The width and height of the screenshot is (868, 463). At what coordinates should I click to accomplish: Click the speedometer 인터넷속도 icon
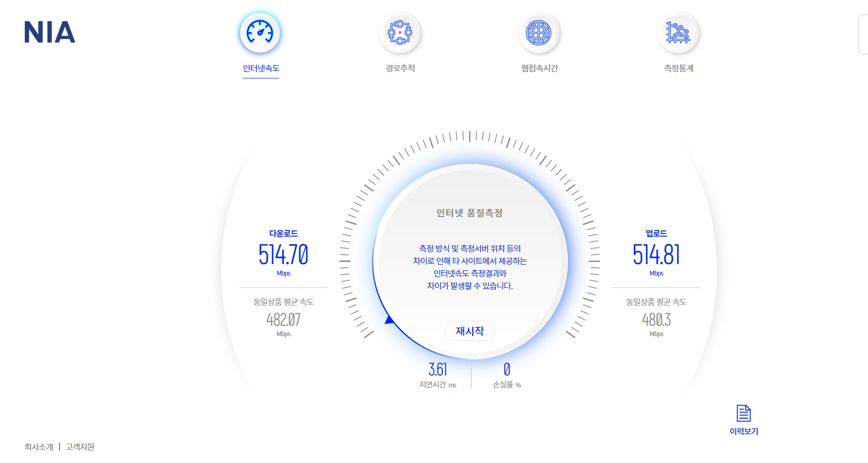point(260,33)
